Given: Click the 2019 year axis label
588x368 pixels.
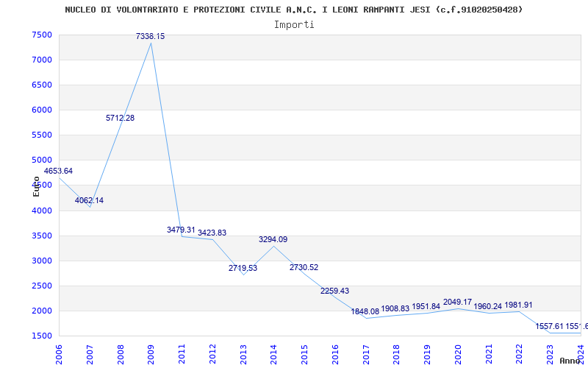Looking at the screenshot, I should pyautogui.click(x=428, y=355).
